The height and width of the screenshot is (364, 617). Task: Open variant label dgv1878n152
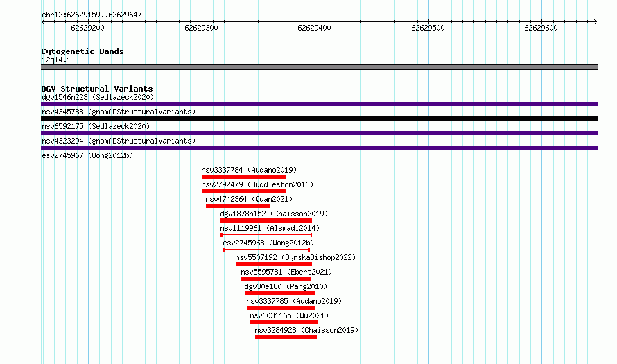(274, 214)
